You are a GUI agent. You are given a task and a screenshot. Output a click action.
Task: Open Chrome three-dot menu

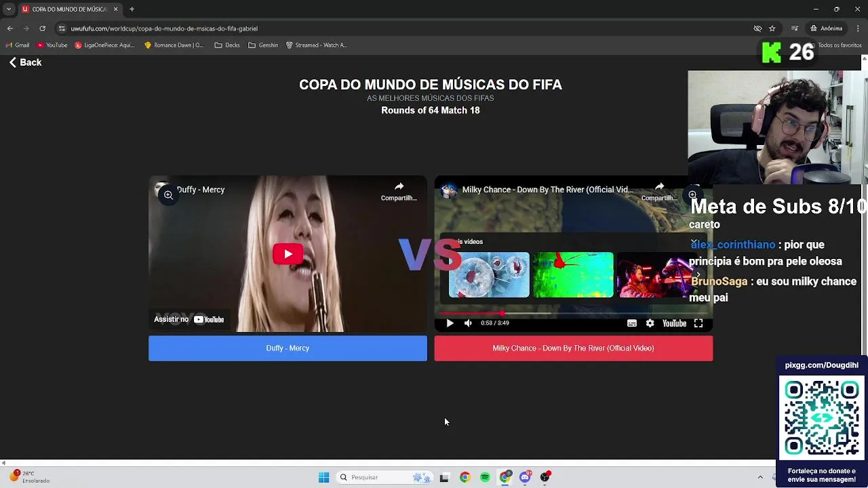[858, 28]
